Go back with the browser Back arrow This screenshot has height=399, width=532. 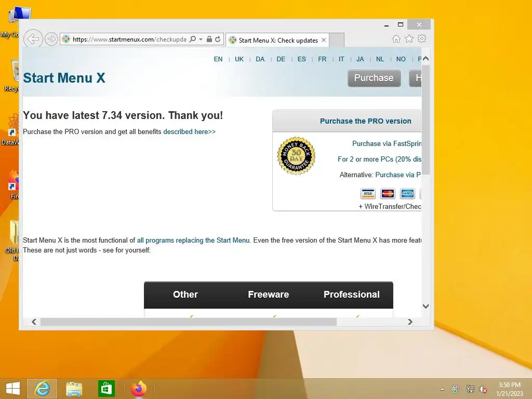tap(33, 38)
